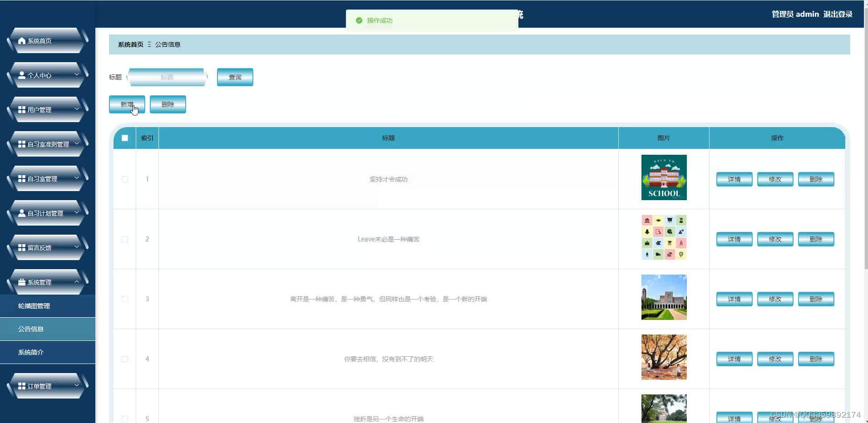Click 删除 for row 4 你要去相信
868x423 pixels.
(x=816, y=359)
